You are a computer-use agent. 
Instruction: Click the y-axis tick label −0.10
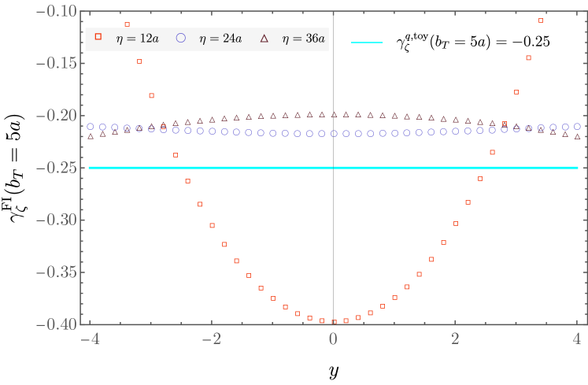(57, 11)
